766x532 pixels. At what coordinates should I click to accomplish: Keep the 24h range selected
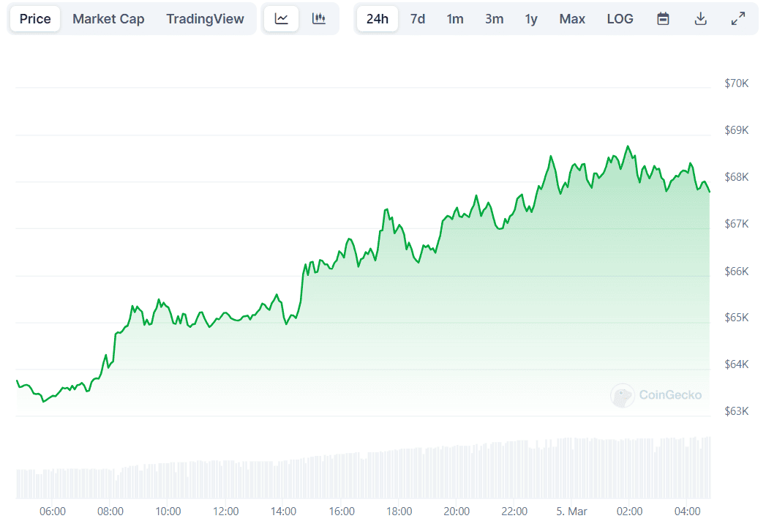tap(377, 19)
